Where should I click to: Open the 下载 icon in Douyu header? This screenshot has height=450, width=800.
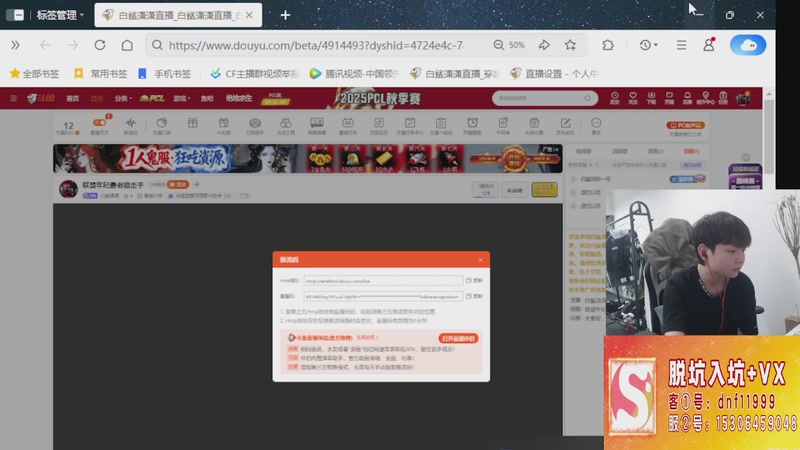point(651,98)
